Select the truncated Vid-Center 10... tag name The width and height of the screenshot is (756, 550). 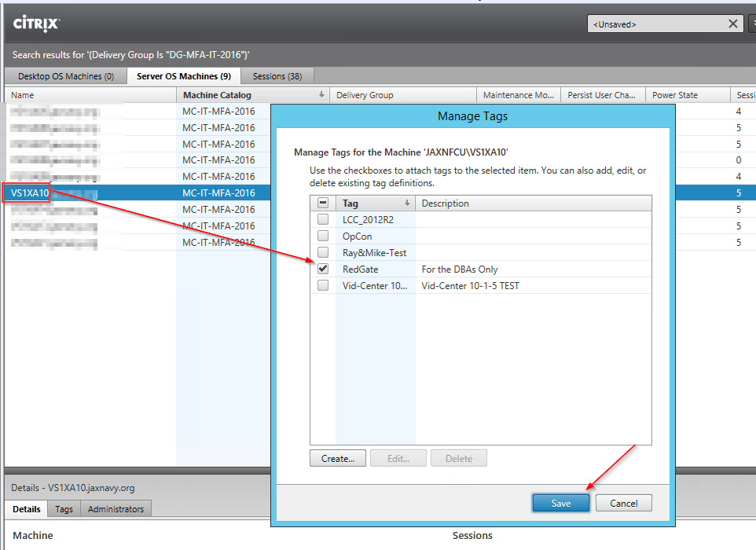[375, 285]
